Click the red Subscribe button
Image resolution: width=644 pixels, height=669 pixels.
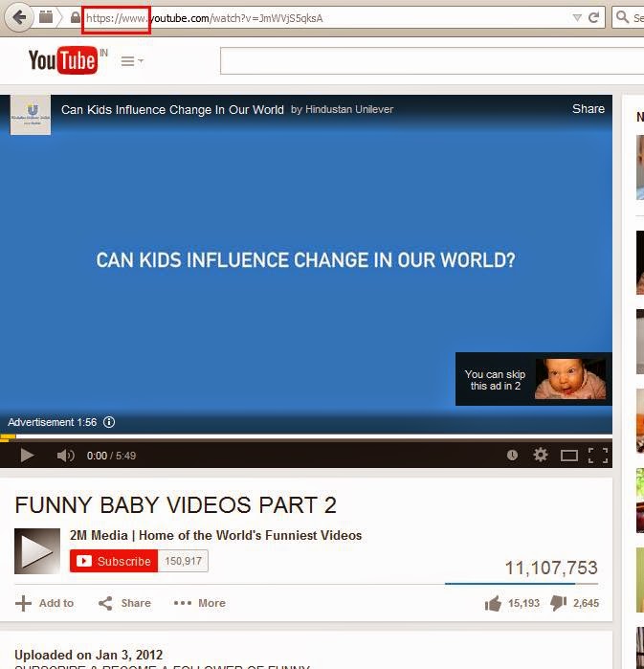point(114,561)
